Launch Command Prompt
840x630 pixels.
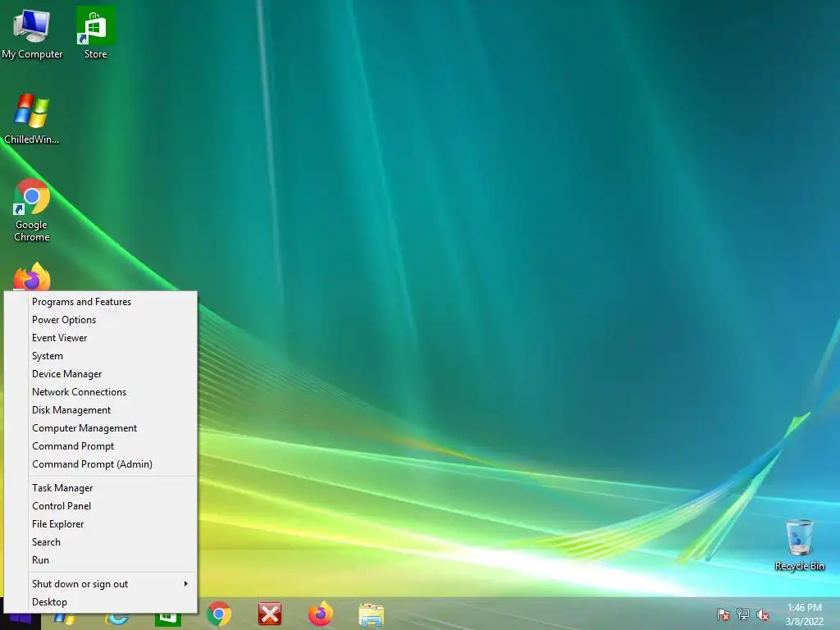tap(101, 446)
